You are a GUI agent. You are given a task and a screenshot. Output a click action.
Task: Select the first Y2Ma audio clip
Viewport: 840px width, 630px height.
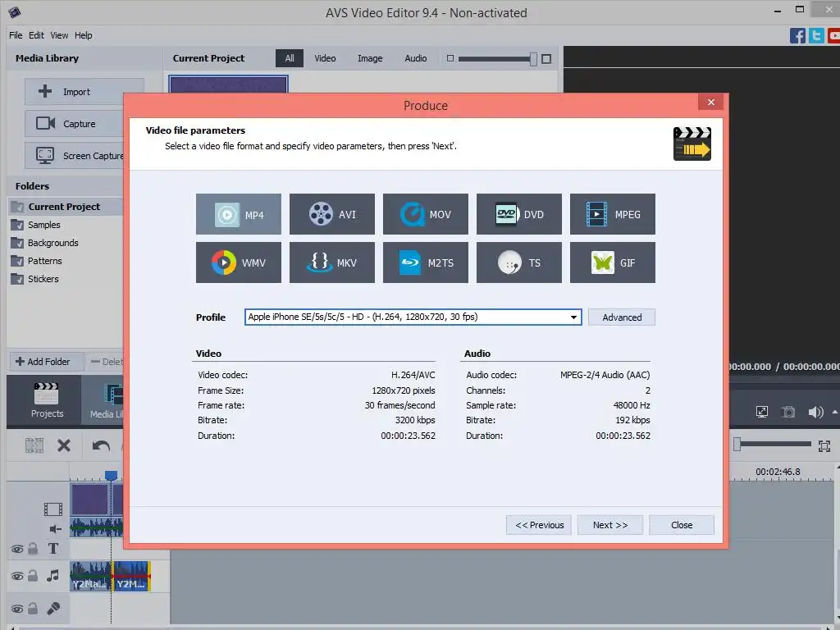tap(90, 576)
